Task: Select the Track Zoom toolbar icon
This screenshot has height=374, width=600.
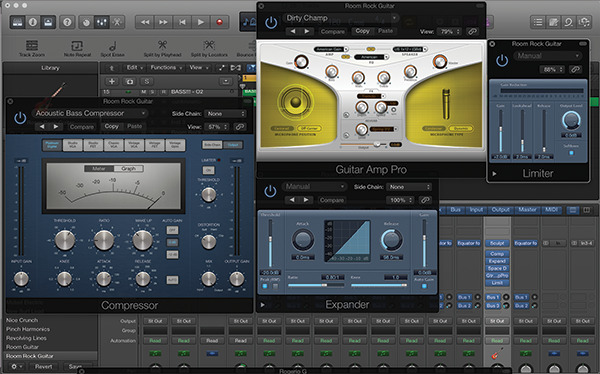Action: pos(32,46)
